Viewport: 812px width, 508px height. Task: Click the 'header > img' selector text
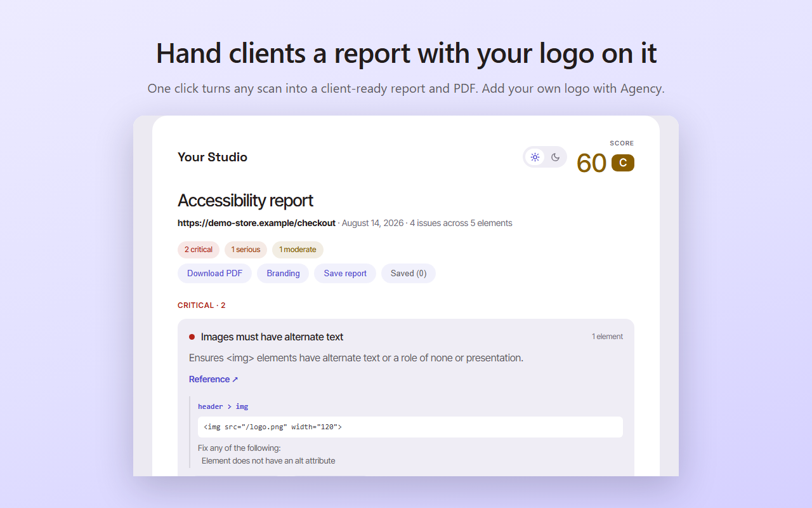pyautogui.click(x=223, y=406)
